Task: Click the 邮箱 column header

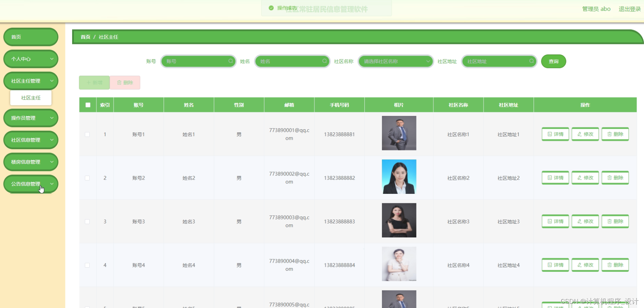Action: click(289, 105)
